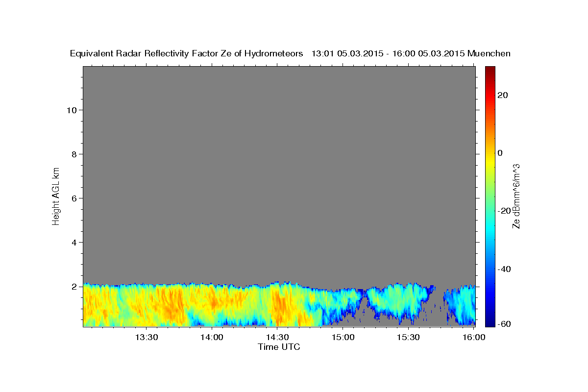Click the 'Height AGL km' axis label
The height and width of the screenshot is (392, 588).
coord(56,196)
